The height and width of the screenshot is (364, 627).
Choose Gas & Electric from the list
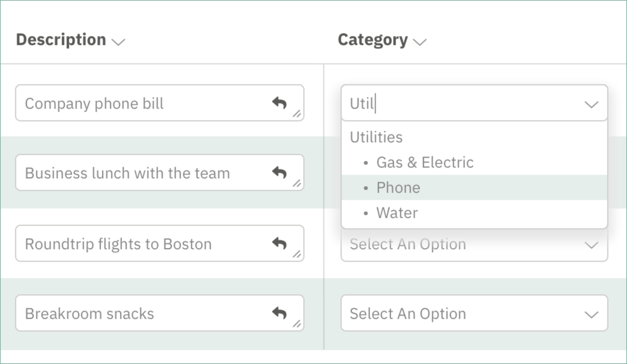pyautogui.click(x=425, y=162)
